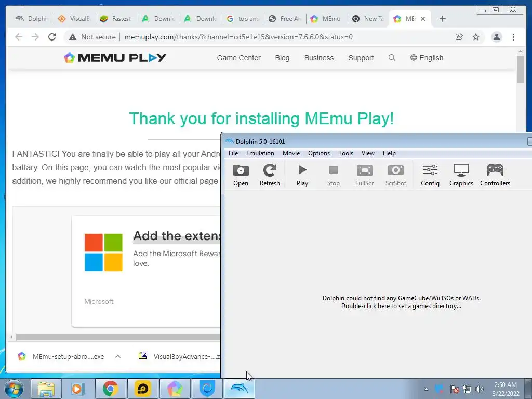Screen dimensions: 532x399
Task: Open Dolphin Controllers settings
Action: (495, 175)
